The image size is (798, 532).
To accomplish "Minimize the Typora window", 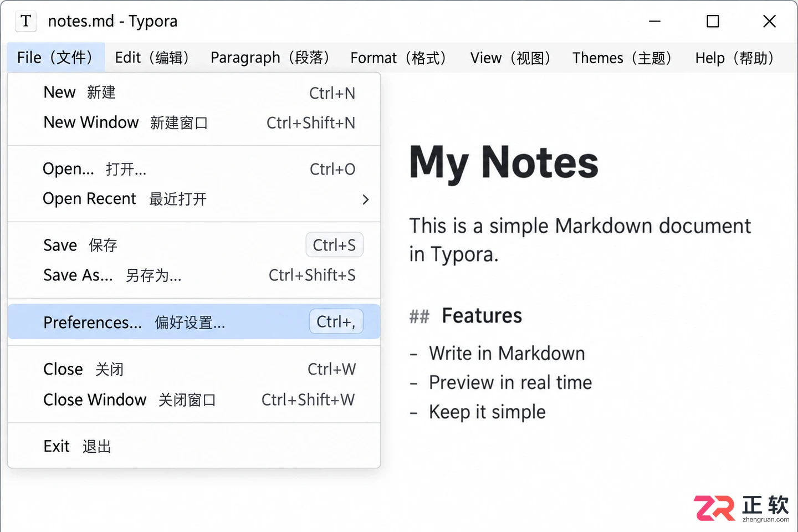I will (655, 21).
